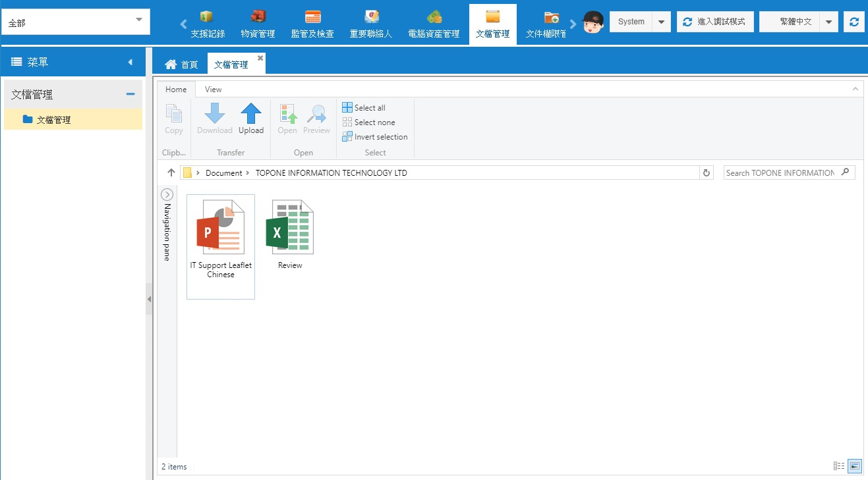This screenshot has width=868, height=480.
Task: Click 進入調試模式 debug mode button
Action: (715, 22)
